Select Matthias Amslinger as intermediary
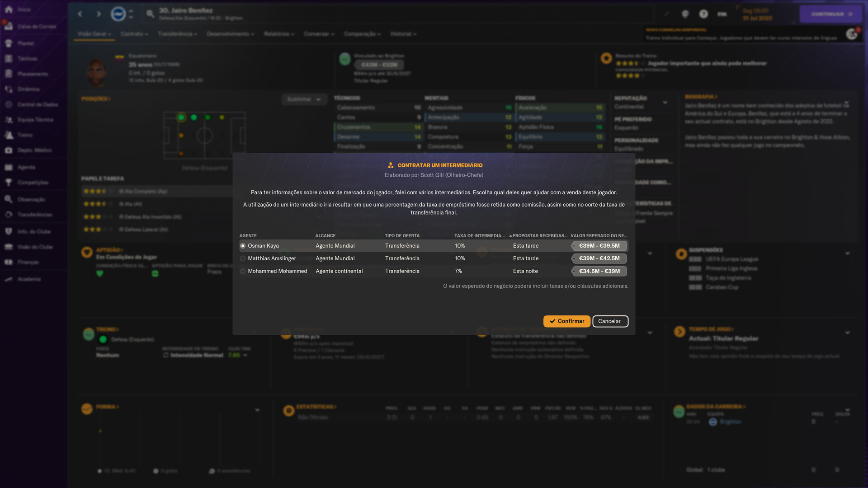The height and width of the screenshot is (488, 868). click(243, 258)
